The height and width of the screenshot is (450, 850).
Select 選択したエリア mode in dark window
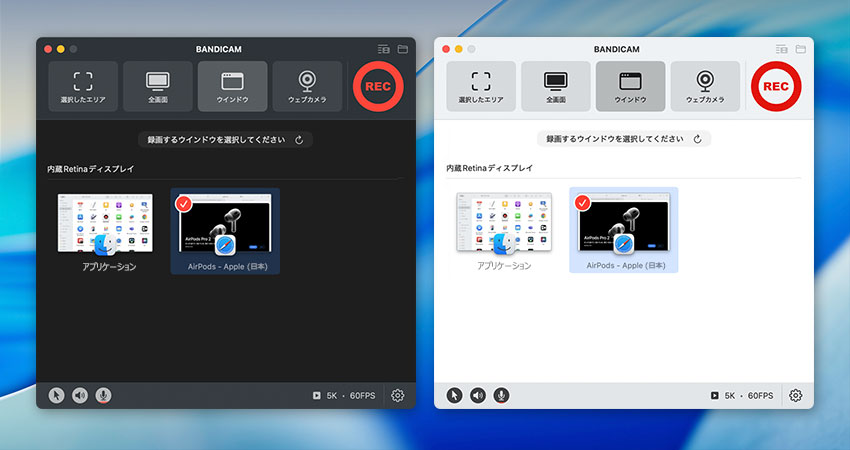[x=83, y=85]
